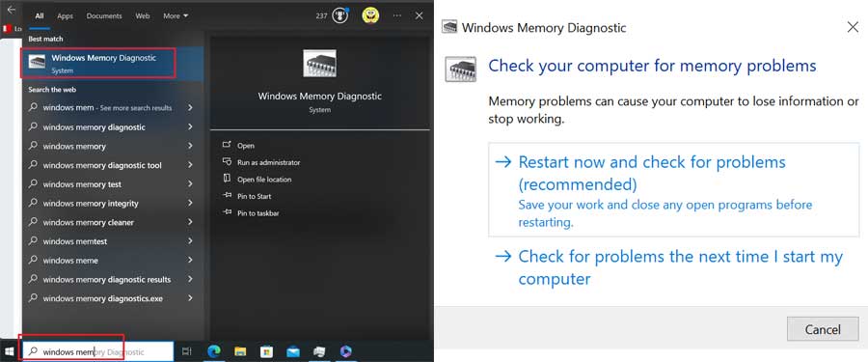Expand arrow for 'windows memory' suggestion

[190, 146]
